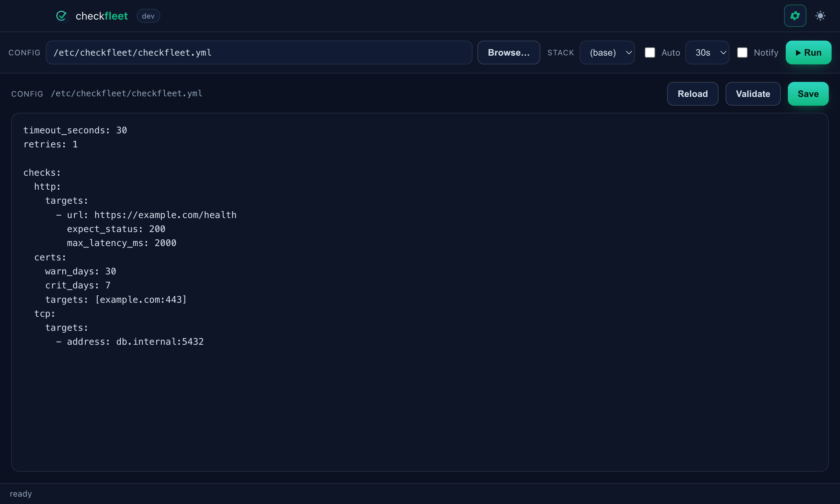Click the targets: [example.com:443] line
Screen dimensions: 840x504
tap(116, 300)
